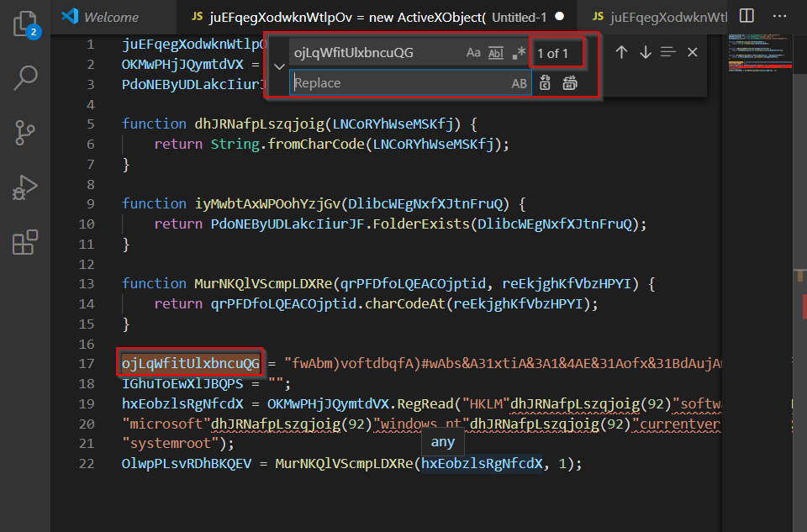Click the Replace All icon
Screen dimensions: 807x532
coord(569,83)
